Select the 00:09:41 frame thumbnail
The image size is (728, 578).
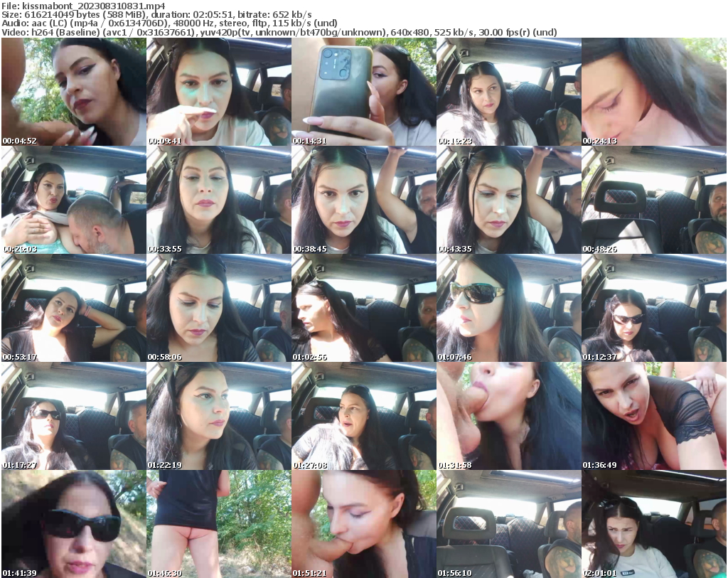coord(218,91)
